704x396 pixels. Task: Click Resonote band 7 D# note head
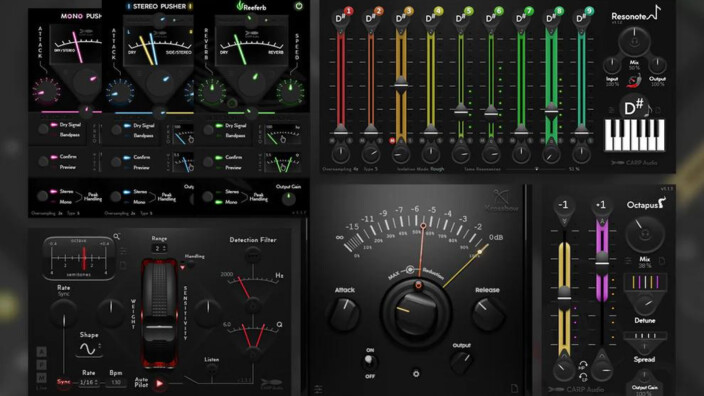[x=521, y=18]
